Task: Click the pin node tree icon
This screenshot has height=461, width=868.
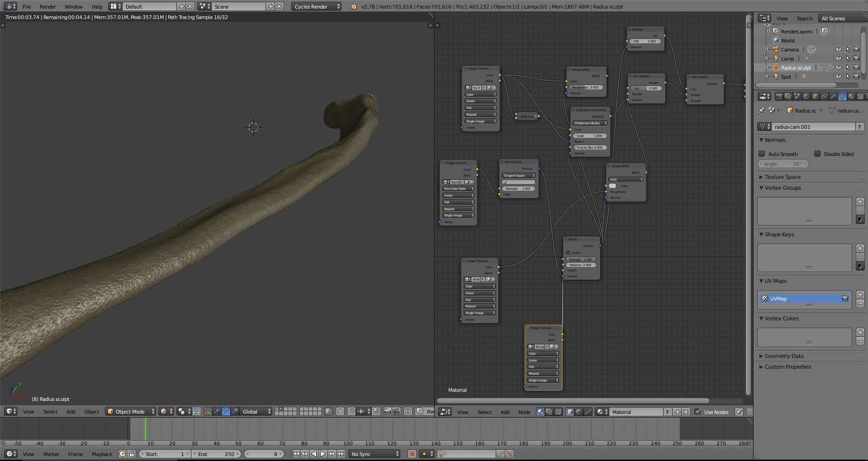Action: coord(739,412)
